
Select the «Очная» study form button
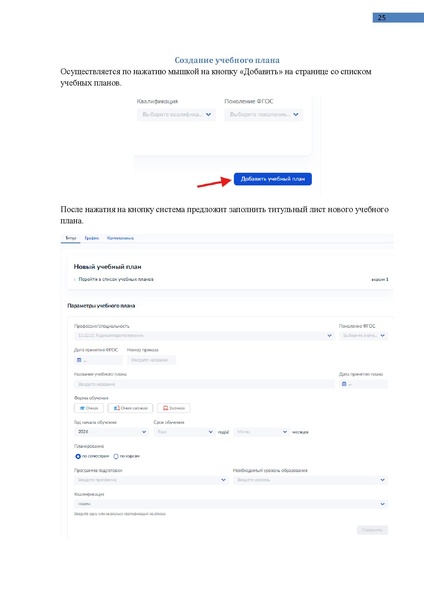pos(89,408)
